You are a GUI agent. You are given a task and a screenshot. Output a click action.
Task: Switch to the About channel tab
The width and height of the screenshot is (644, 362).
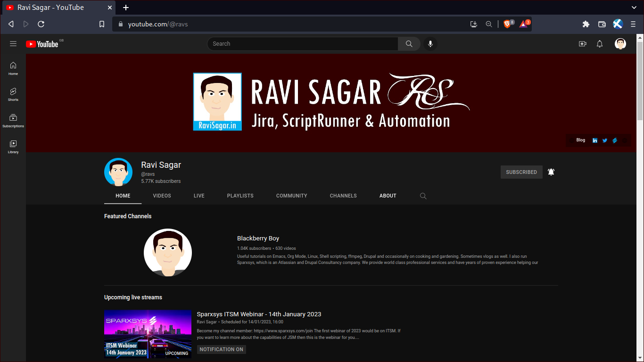point(388,196)
